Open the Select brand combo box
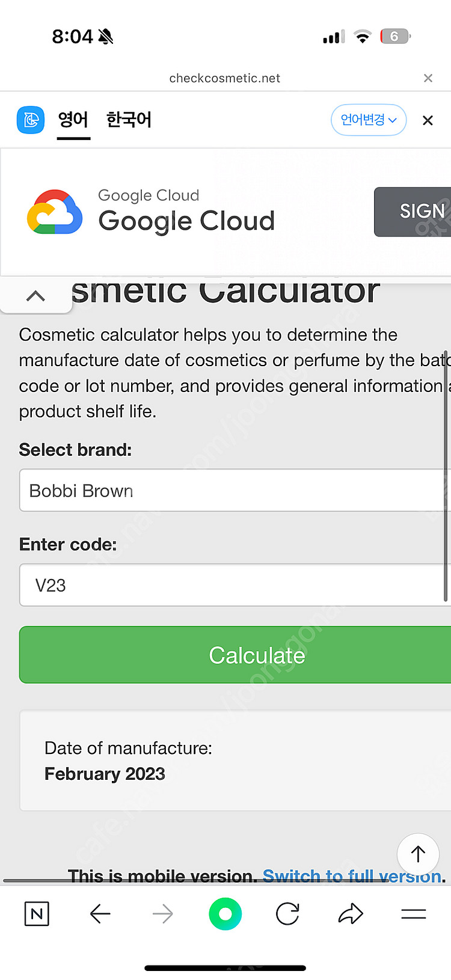 [x=235, y=491]
